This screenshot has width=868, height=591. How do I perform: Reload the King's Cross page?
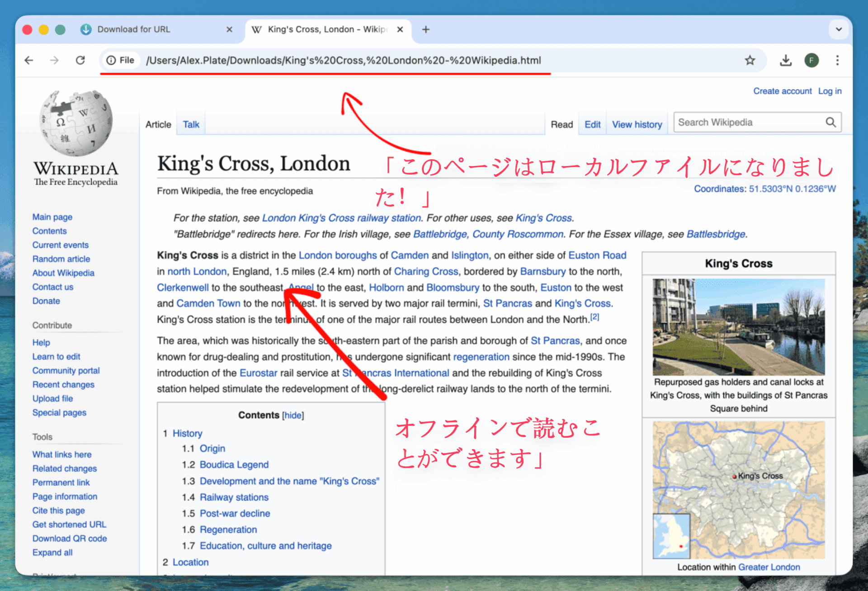pyautogui.click(x=80, y=60)
